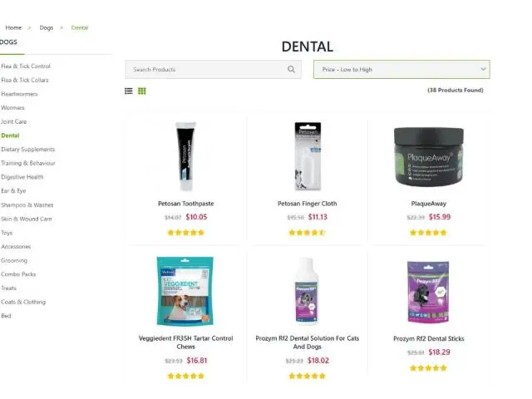Switch to grid view layout

(x=142, y=91)
